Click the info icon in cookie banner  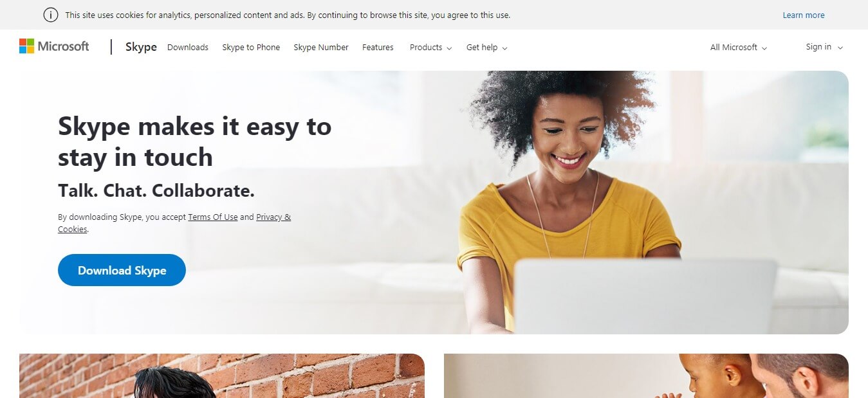51,15
